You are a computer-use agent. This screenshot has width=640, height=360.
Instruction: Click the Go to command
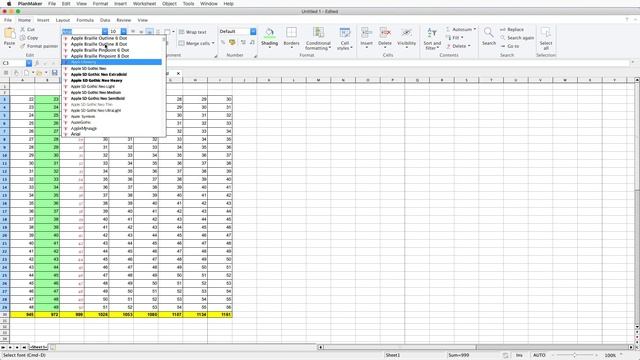[510, 46]
